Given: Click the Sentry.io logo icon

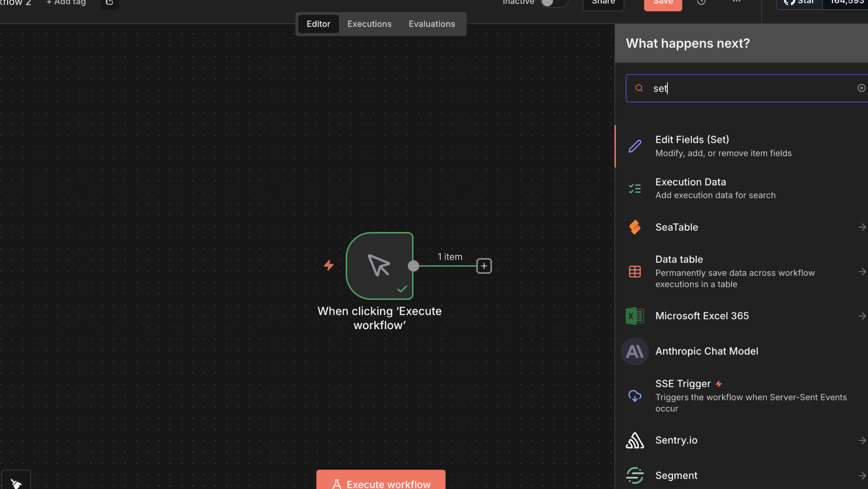Looking at the screenshot, I should [x=635, y=440].
